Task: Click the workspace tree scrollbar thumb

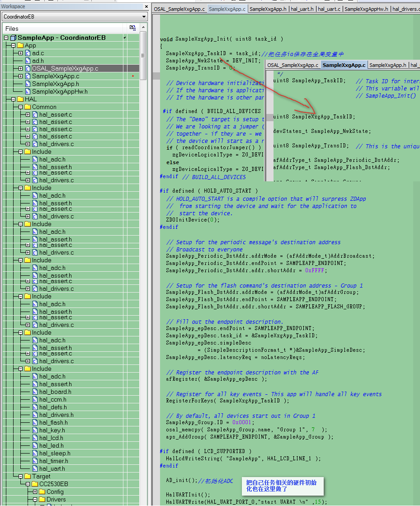Action: coord(144,55)
